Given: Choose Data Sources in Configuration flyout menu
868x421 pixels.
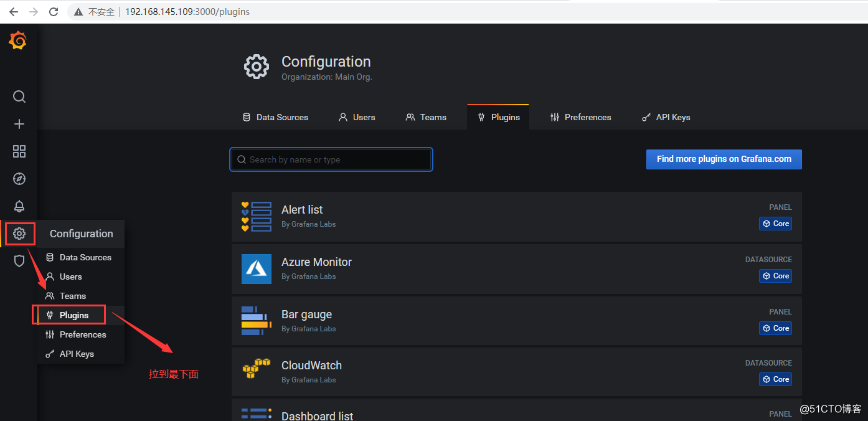Looking at the screenshot, I should [x=81, y=257].
